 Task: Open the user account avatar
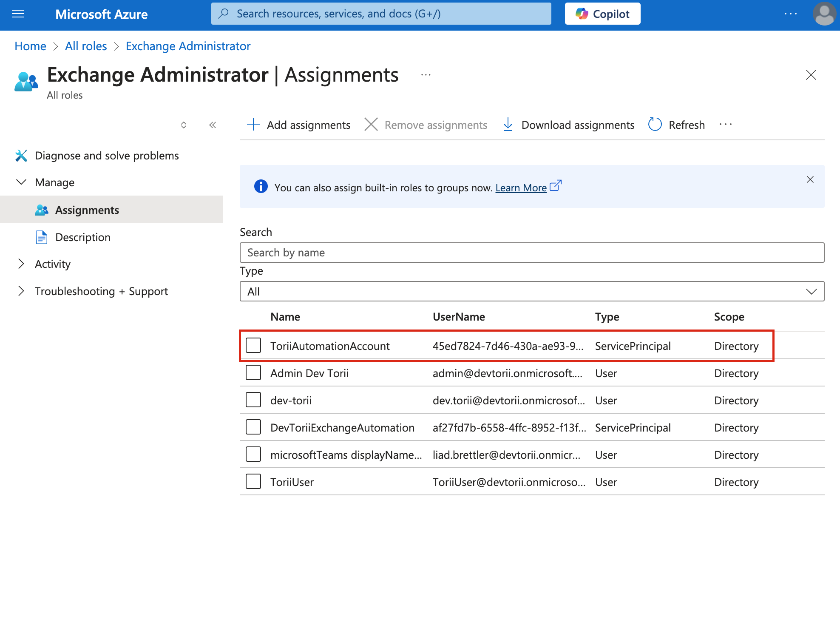tap(824, 14)
